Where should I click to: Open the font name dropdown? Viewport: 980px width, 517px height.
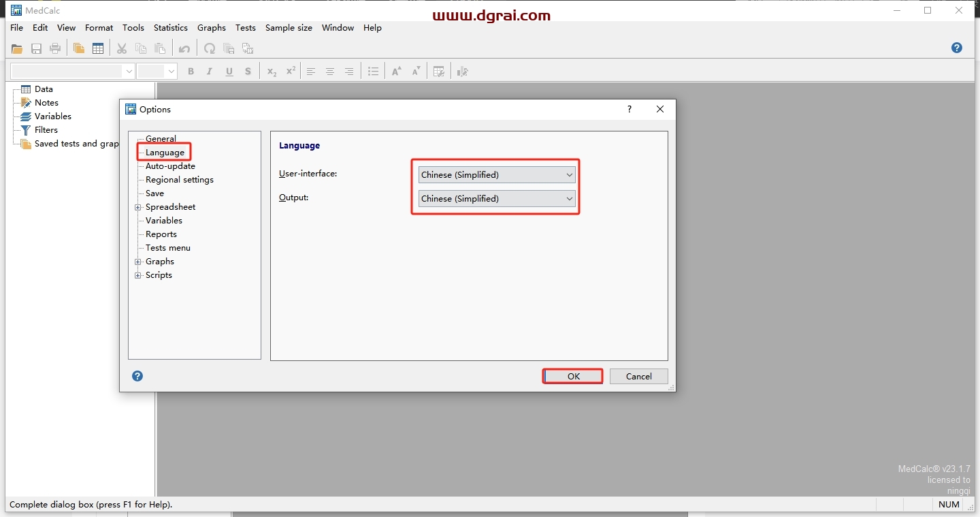(129, 72)
